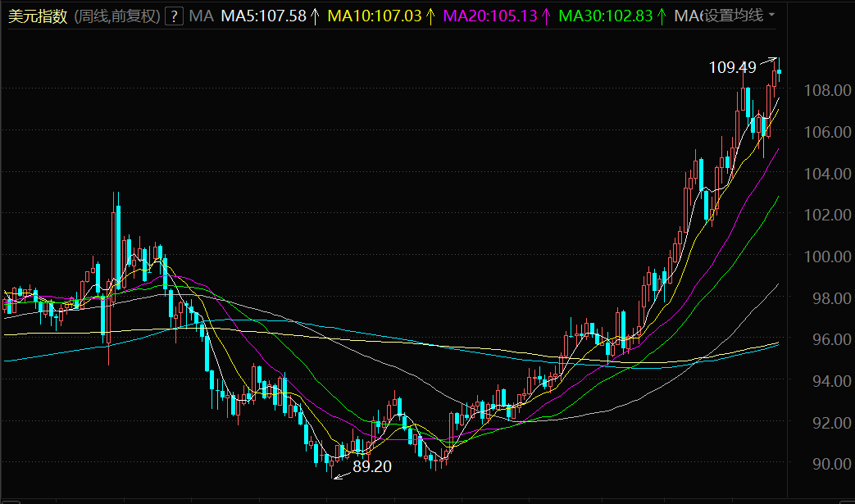Viewport: 855px width, 504px height.
Task: Click the latest candlestick at chart's right edge
Action: (780, 71)
